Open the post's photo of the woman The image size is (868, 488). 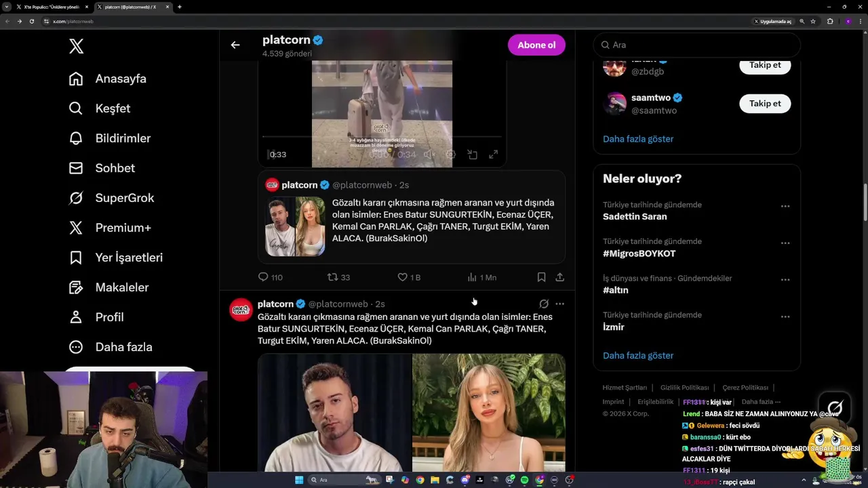tap(489, 412)
